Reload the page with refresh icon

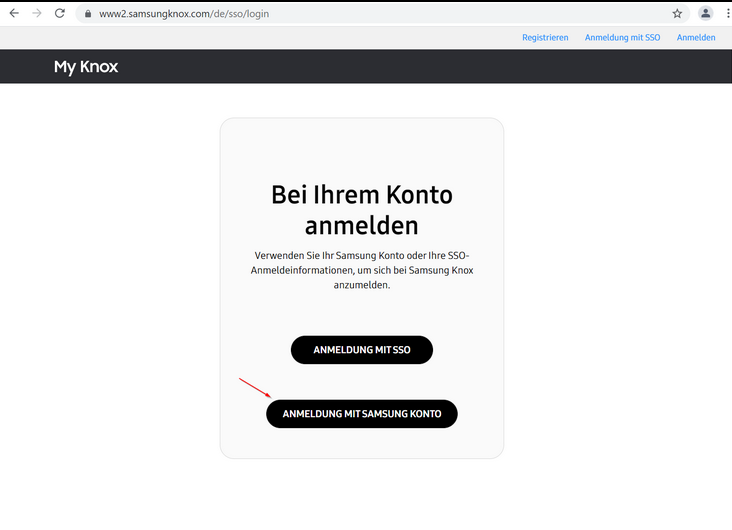tap(60, 14)
